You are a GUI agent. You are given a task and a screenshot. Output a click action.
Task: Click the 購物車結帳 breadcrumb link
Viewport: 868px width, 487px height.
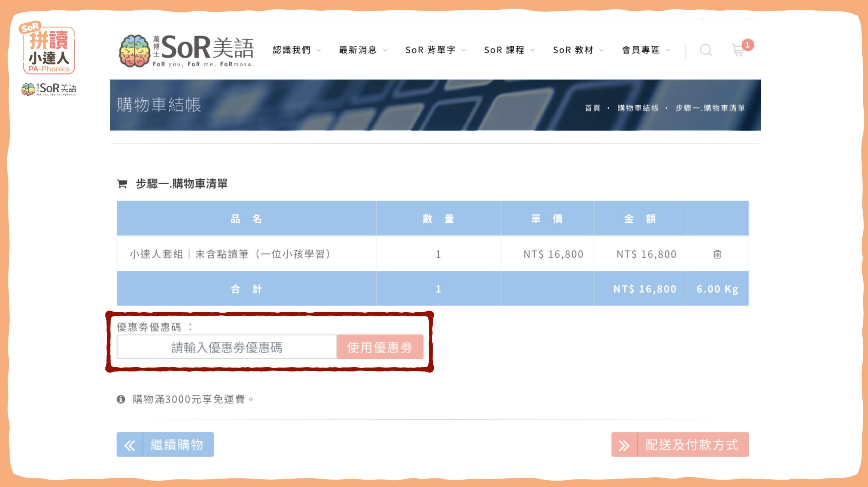point(638,108)
